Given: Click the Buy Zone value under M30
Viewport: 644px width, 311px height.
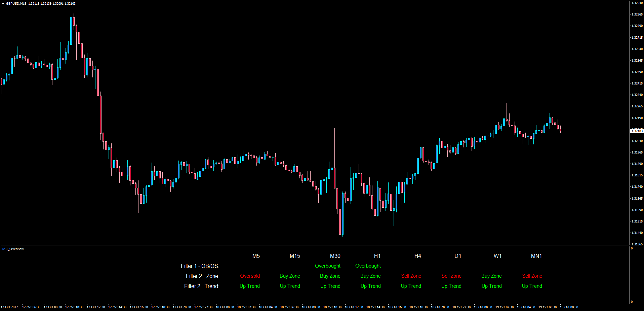Looking at the screenshot, I should 330,276.
